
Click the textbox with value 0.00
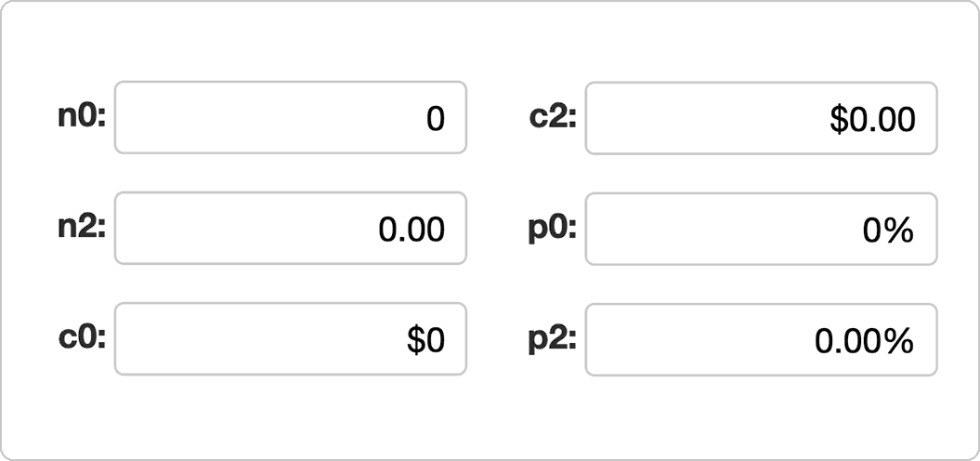coord(290,229)
